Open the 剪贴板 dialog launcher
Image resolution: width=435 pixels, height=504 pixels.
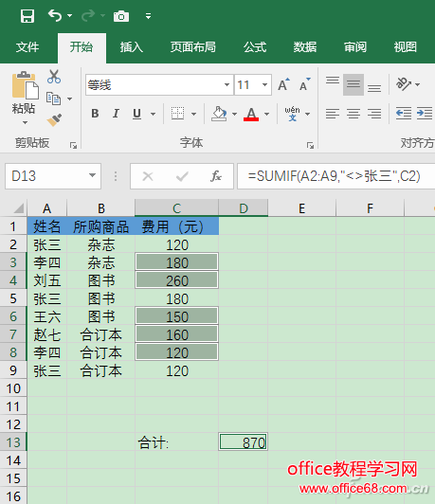(x=74, y=146)
